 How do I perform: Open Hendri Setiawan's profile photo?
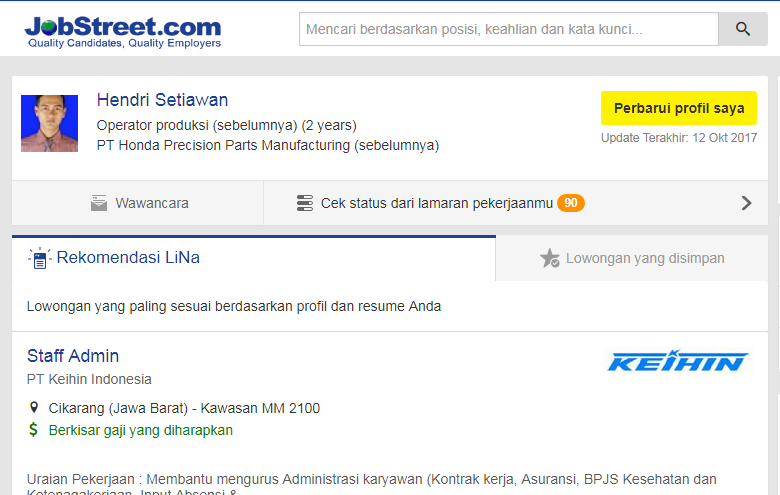click(49, 123)
